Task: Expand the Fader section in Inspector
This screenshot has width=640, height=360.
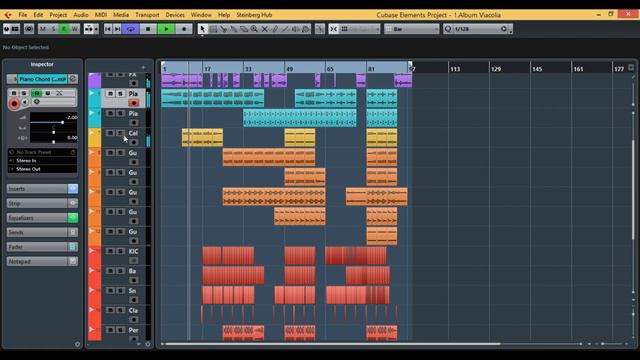Action: pyautogui.click(x=37, y=247)
